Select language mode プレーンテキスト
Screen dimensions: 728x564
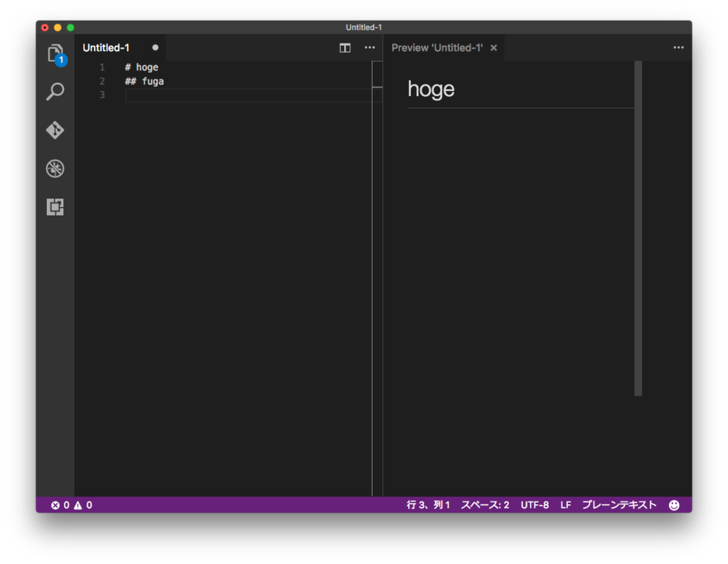click(x=619, y=505)
